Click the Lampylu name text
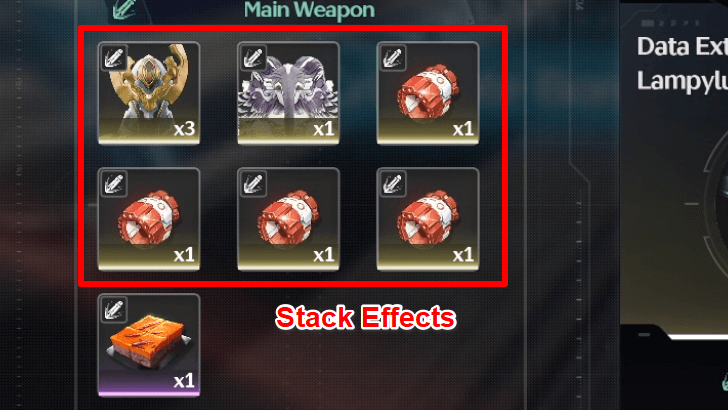 click(x=682, y=82)
